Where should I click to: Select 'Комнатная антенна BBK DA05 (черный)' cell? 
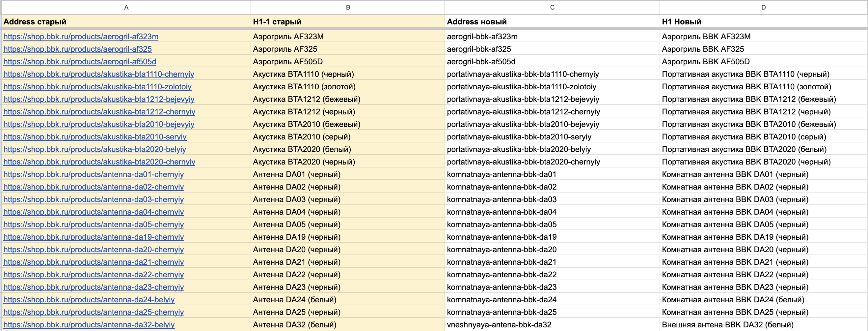point(763,224)
